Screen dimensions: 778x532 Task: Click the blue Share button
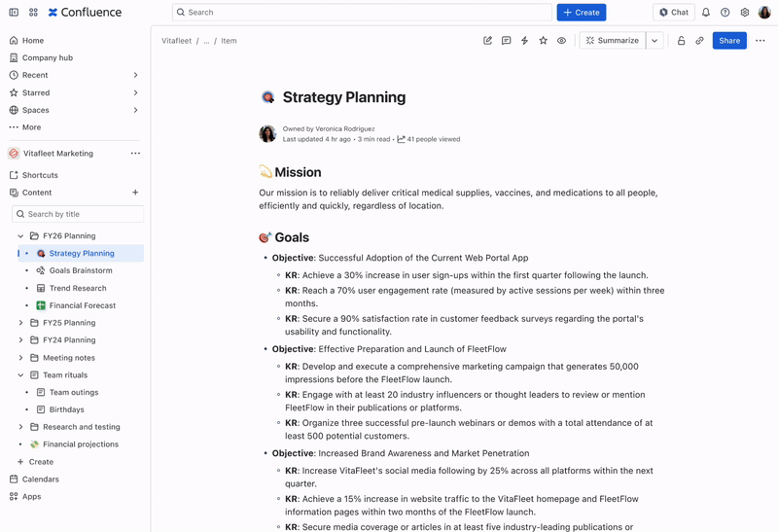coord(729,41)
